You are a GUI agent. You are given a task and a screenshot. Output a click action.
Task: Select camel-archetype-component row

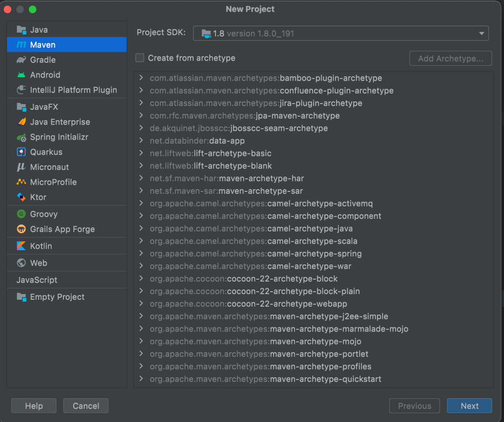point(314,216)
